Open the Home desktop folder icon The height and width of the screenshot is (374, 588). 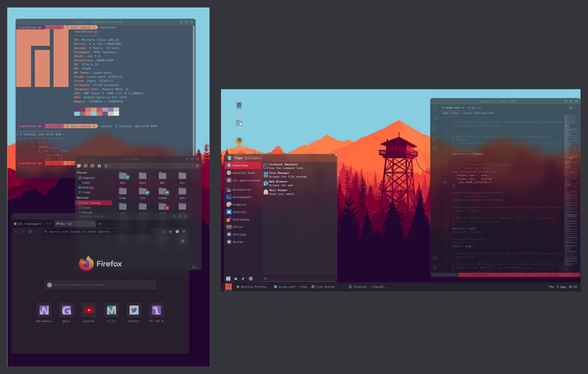pyautogui.click(x=239, y=123)
